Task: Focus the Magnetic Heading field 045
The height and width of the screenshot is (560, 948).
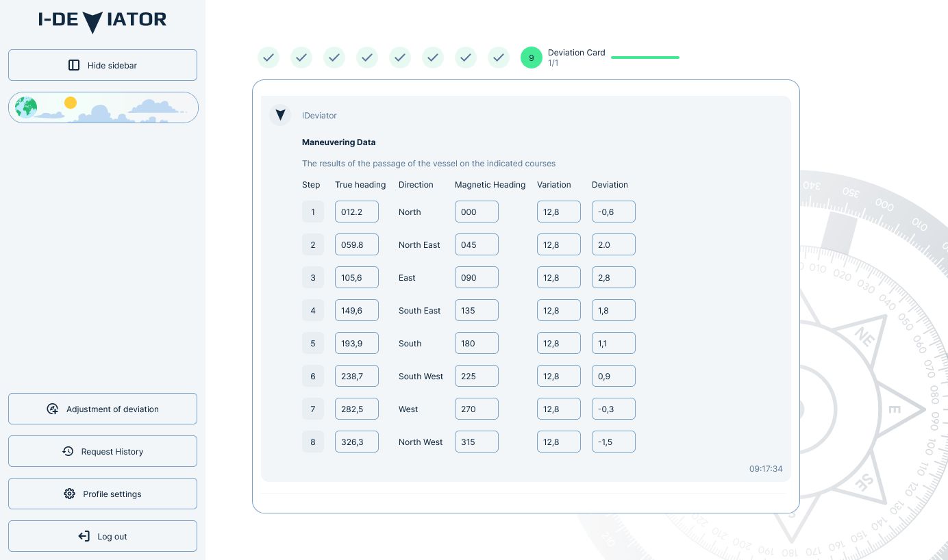Action: tap(477, 244)
